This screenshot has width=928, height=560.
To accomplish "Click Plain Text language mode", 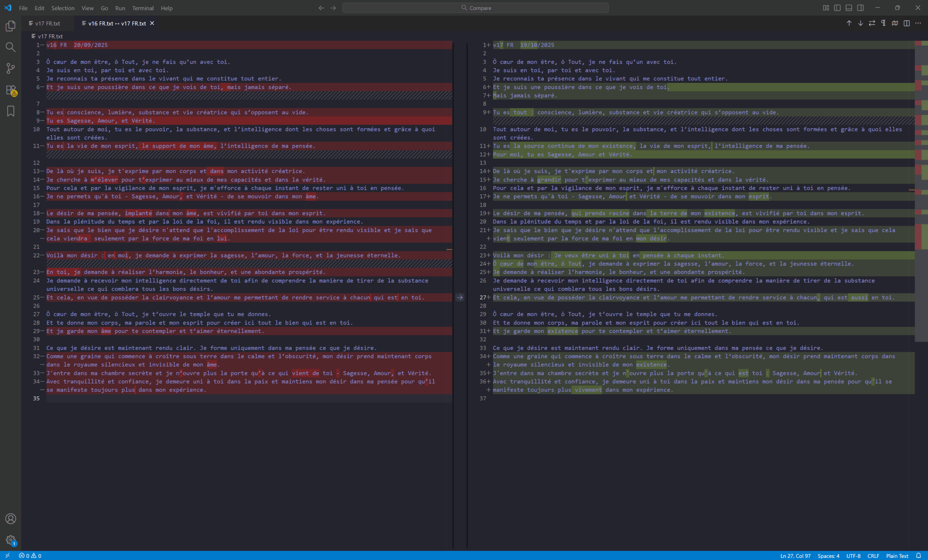I will (897, 556).
